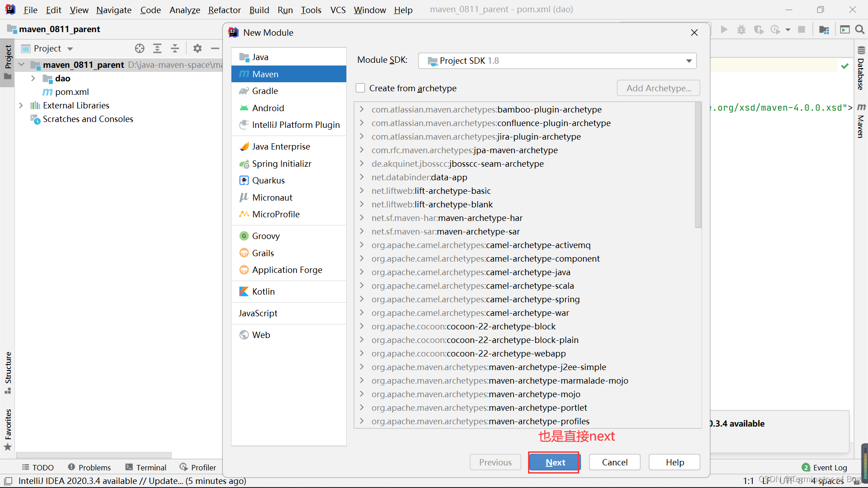
Task: Click the Run arrow toolbar icon
Action: [724, 29]
